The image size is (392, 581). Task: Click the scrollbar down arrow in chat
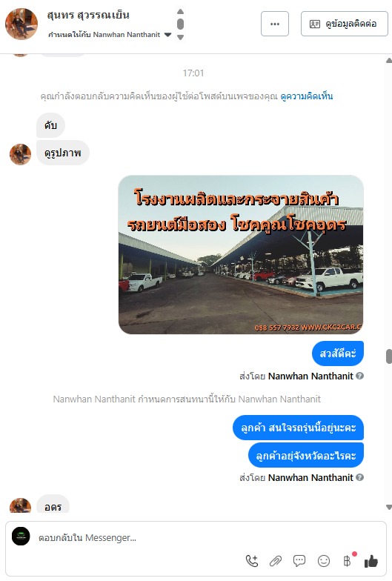point(388,507)
